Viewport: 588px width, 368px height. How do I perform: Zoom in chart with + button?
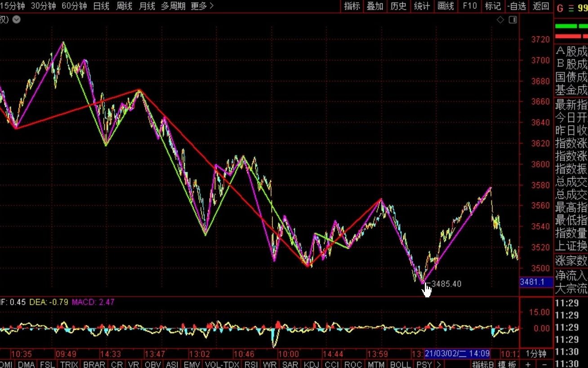pos(528,364)
